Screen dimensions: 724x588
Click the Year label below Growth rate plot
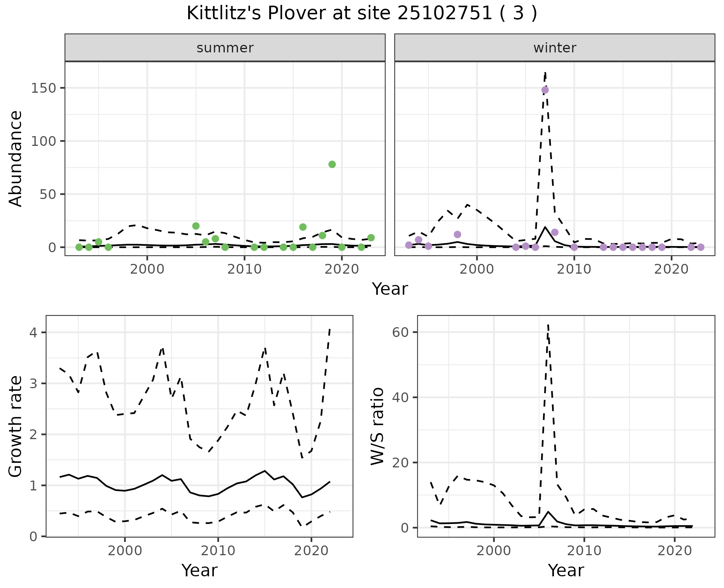[x=199, y=570]
